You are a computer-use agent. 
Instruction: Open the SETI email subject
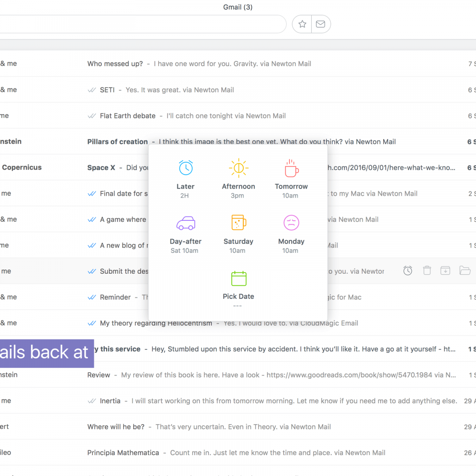pos(107,90)
